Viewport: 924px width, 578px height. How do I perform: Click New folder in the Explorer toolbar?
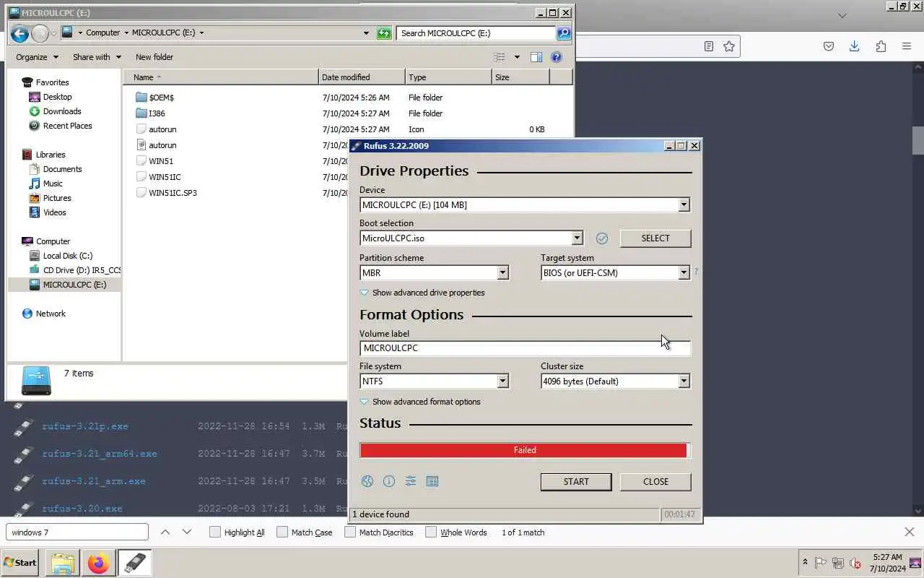154,57
